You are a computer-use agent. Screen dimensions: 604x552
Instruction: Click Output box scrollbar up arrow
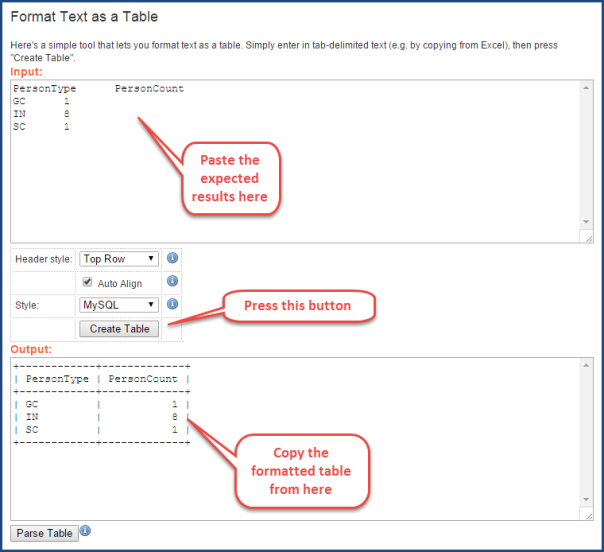pyautogui.click(x=586, y=365)
